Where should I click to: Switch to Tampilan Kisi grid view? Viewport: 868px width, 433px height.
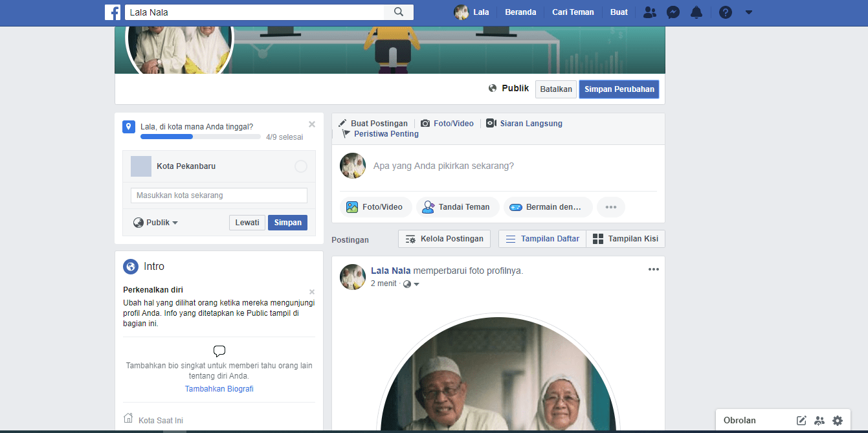pyautogui.click(x=625, y=239)
